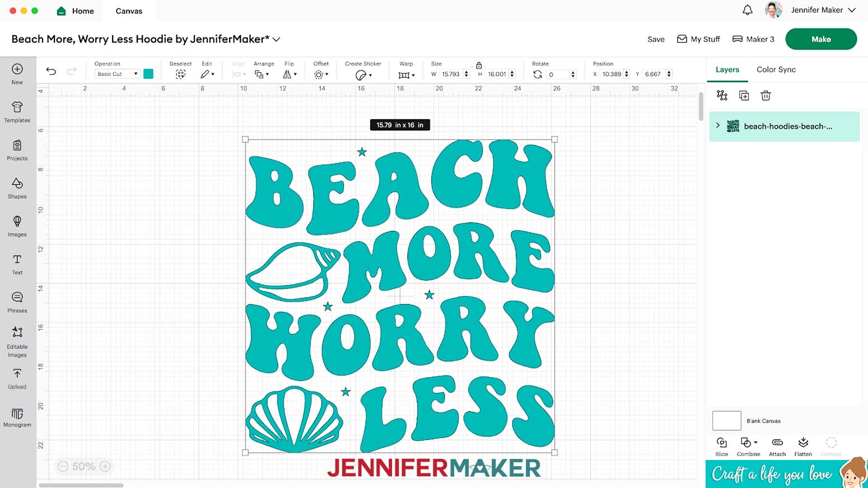Screen dimensions: 868x488
Task: Delete the selected layer
Action: (x=766, y=96)
